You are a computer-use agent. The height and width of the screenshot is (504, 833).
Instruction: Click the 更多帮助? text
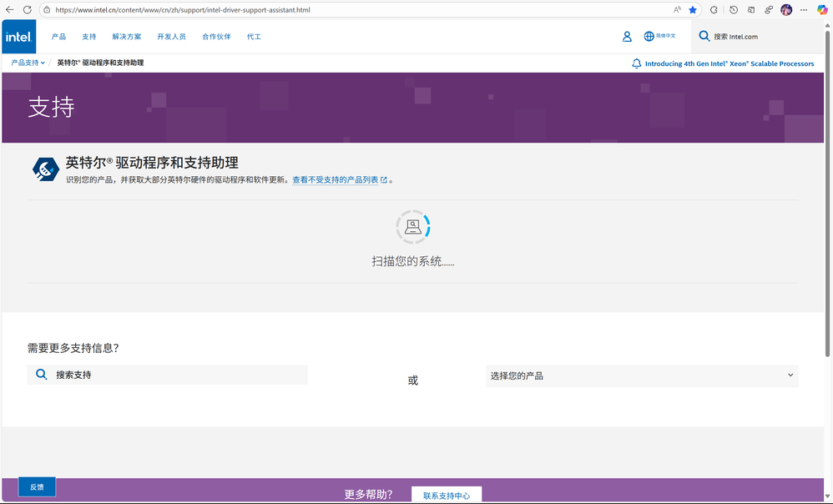pyautogui.click(x=368, y=495)
